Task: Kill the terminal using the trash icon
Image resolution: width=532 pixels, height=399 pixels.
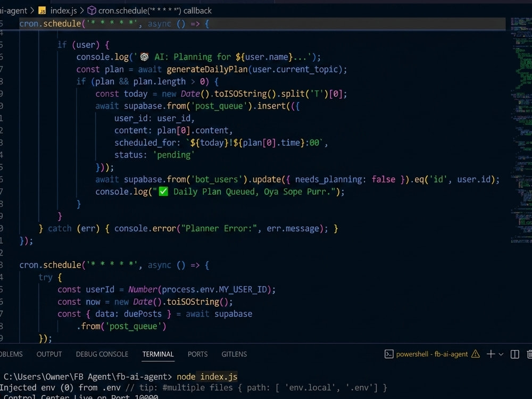Action: (529, 354)
